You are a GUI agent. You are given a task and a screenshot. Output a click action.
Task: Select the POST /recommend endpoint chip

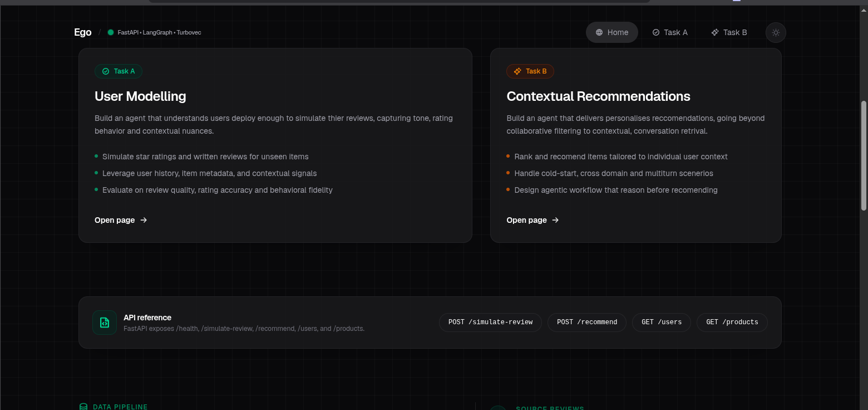(x=587, y=323)
